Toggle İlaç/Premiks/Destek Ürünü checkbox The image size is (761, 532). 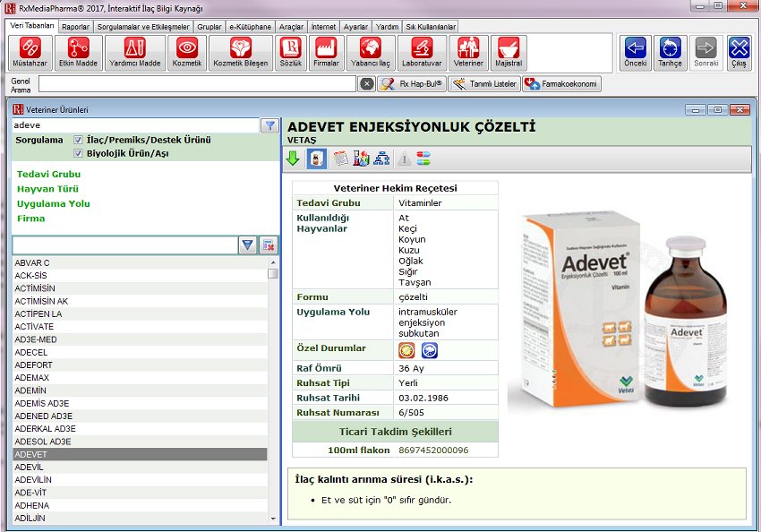pyautogui.click(x=78, y=140)
